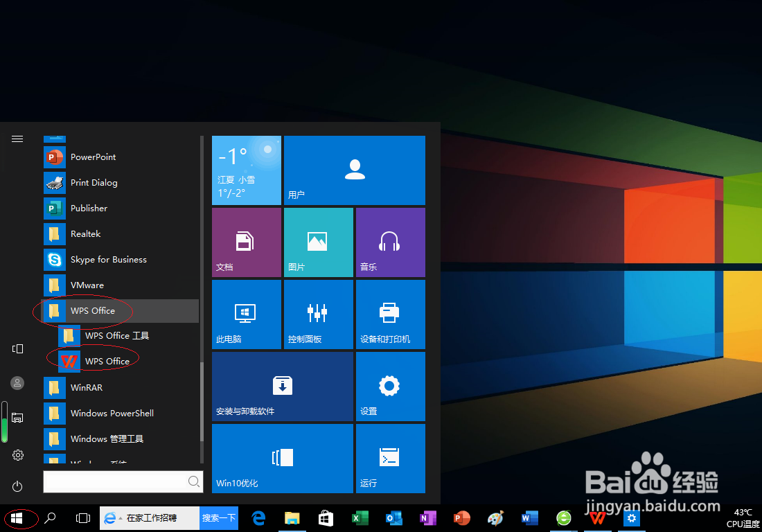Image resolution: width=762 pixels, height=532 pixels.
Task: Click the power button in Start sidebar
Action: [x=17, y=486]
